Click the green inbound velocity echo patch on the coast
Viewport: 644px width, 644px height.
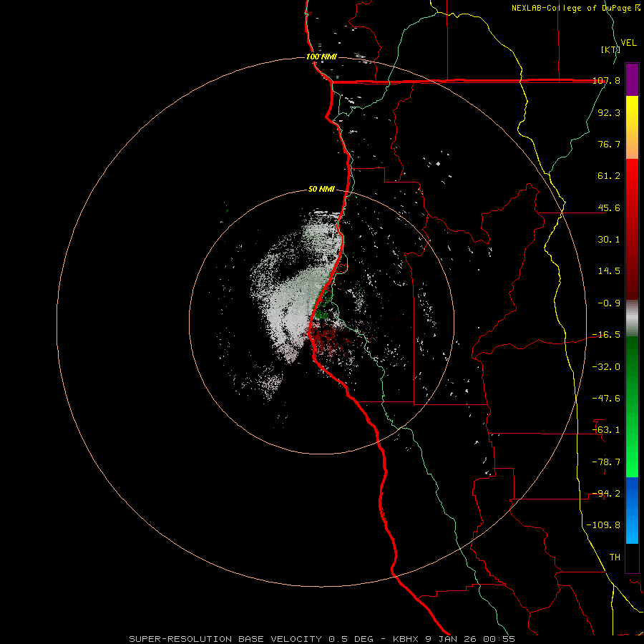pyautogui.click(x=321, y=315)
